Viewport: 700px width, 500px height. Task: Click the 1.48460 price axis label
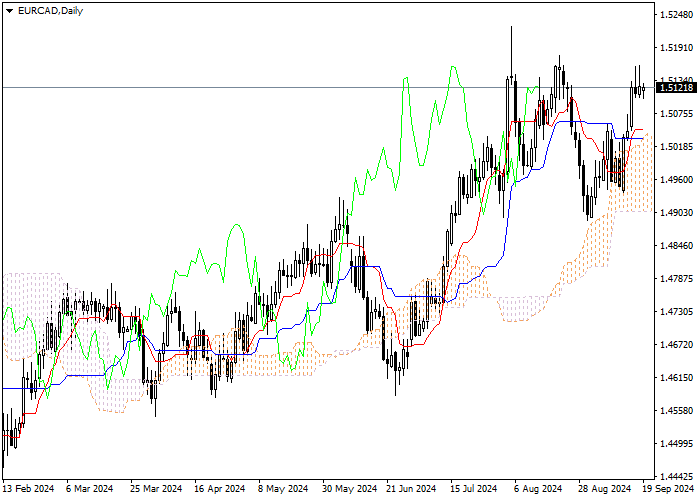[x=676, y=246]
